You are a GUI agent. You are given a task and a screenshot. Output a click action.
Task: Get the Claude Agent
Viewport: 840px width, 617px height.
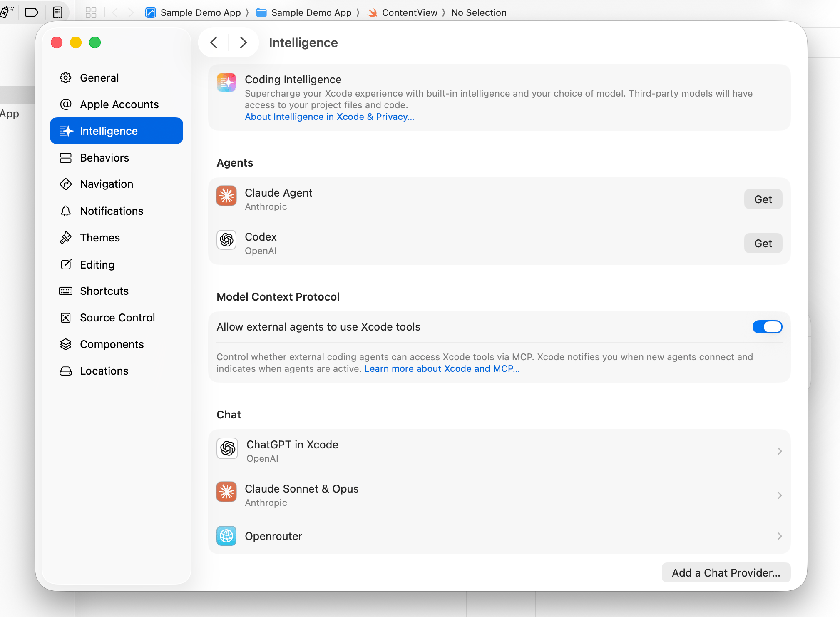(x=763, y=199)
